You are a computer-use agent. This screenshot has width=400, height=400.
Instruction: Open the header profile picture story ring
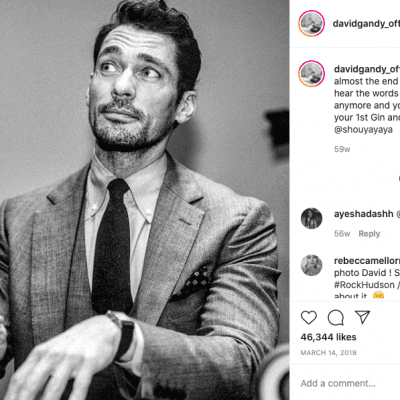[311, 23]
